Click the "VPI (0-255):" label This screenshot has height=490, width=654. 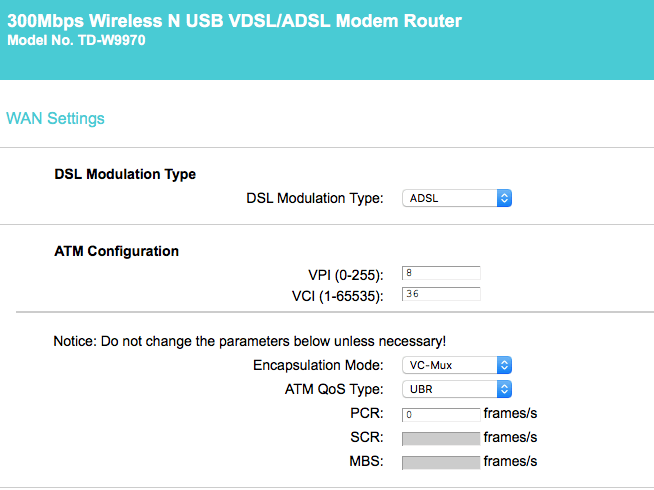(x=346, y=274)
